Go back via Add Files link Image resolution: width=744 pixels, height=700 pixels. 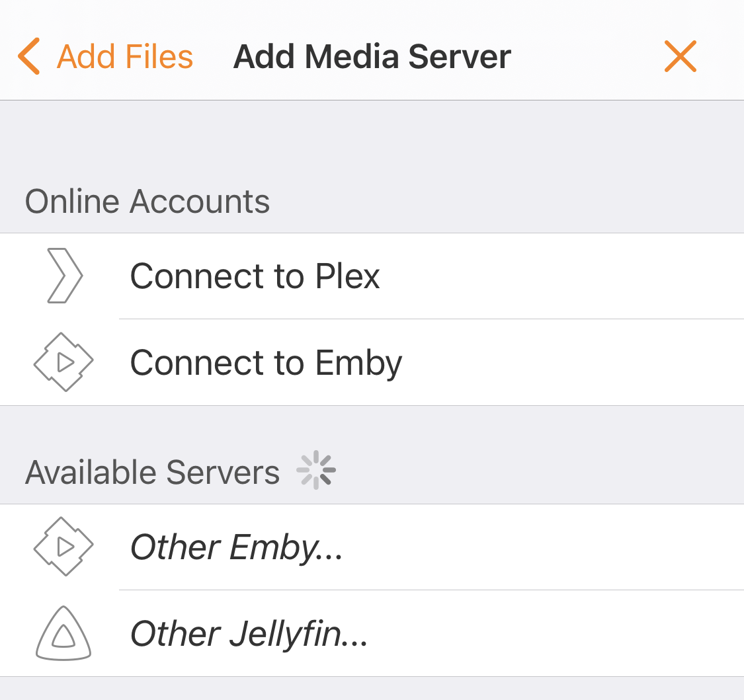[x=125, y=56]
